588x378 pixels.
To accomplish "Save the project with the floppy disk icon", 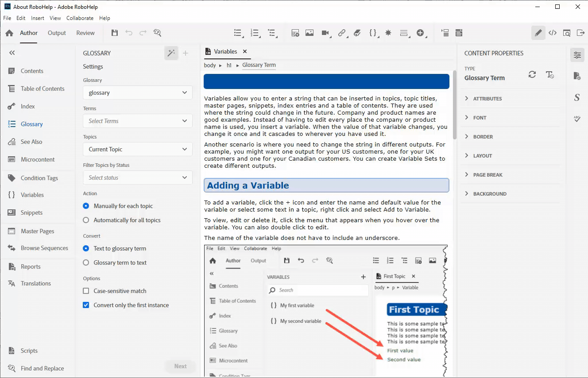I will coord(115,33).
